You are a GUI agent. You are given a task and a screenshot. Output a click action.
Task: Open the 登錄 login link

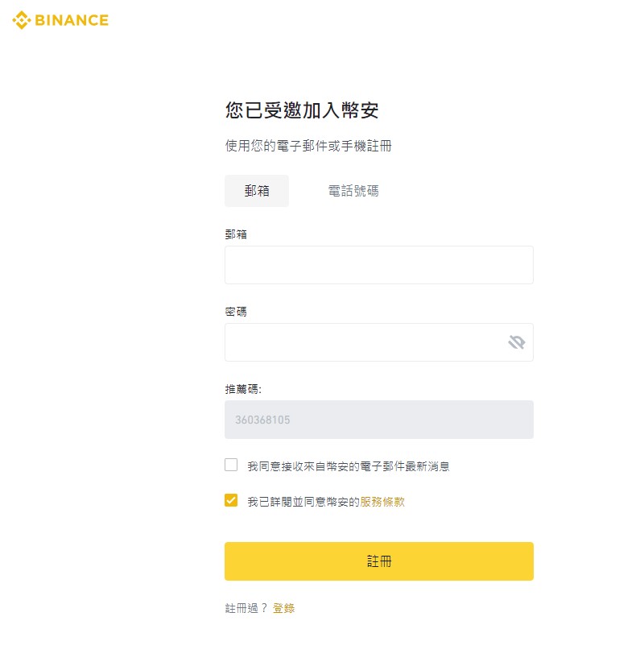(283, 608)
